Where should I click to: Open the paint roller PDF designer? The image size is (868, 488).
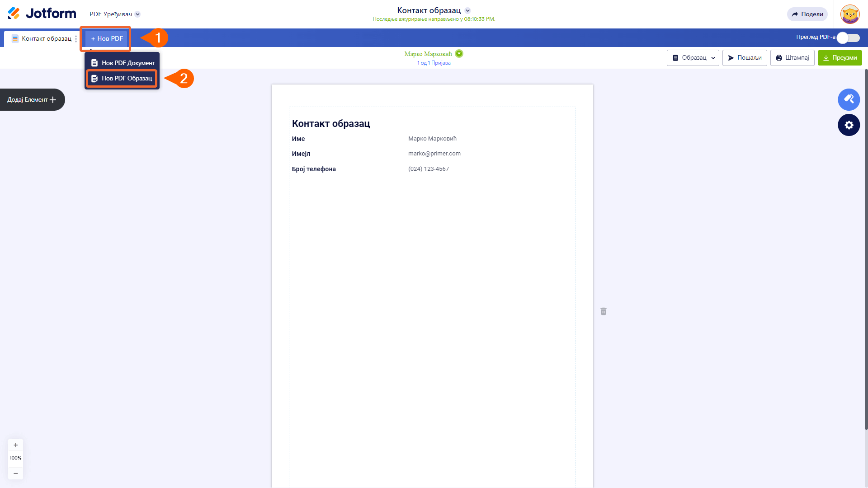coord(849,99)
